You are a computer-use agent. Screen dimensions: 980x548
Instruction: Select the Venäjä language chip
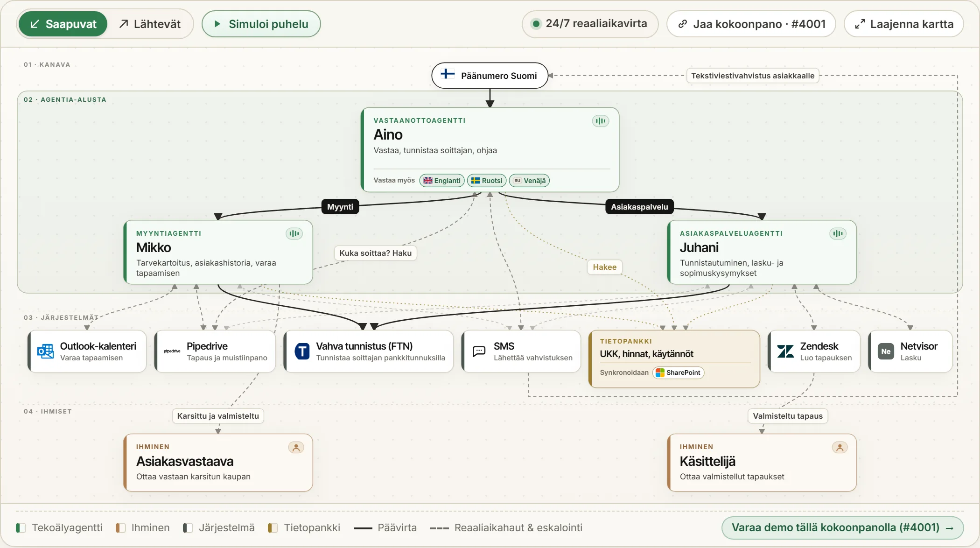coord(529,181)
